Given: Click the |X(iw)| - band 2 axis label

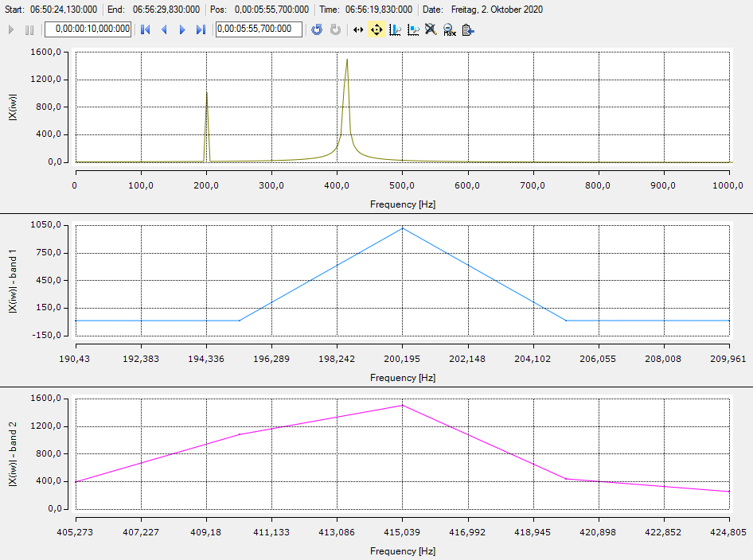Looking at the screenshot, I should click(x=13, y=454).
